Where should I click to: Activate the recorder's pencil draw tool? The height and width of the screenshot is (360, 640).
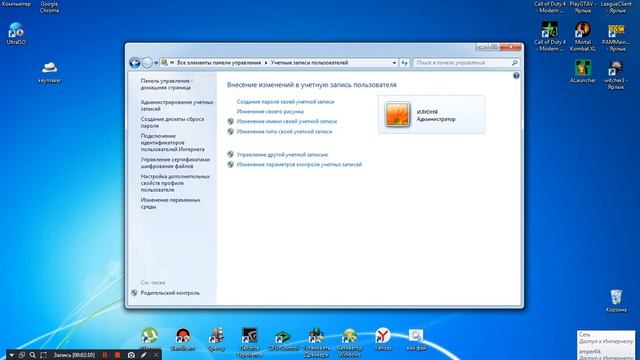143,355
